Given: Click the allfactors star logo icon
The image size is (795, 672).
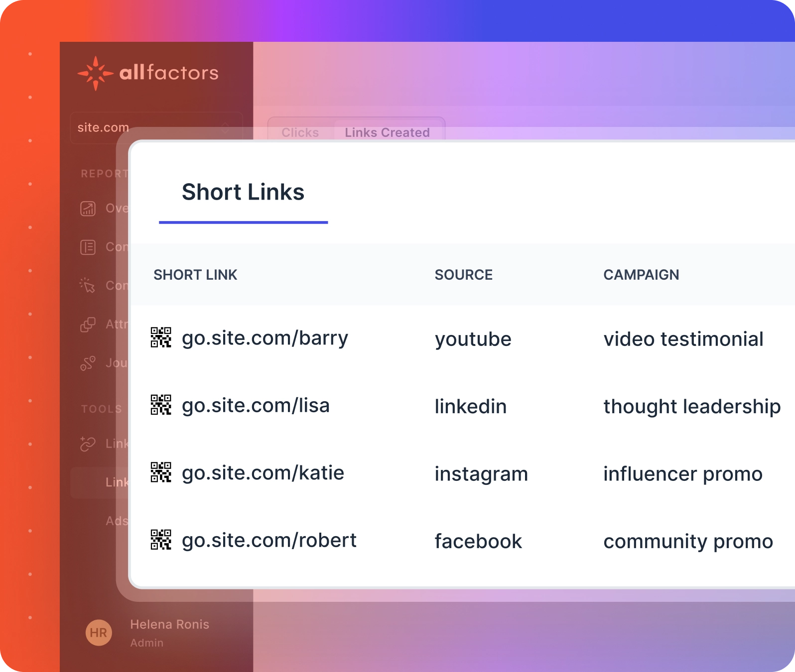Looking at the screenshot, I should (x=95, y=73).
